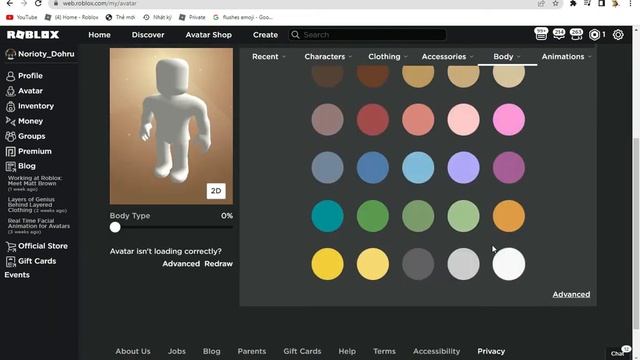Bookmark page with the star icon

click(x=555, y=3)
